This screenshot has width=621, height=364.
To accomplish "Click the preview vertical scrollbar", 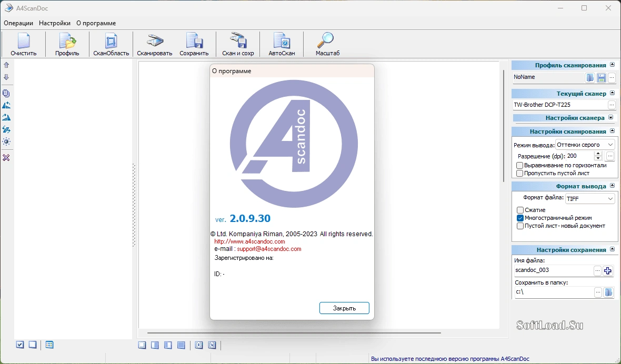I will click(x=504, y=126).
